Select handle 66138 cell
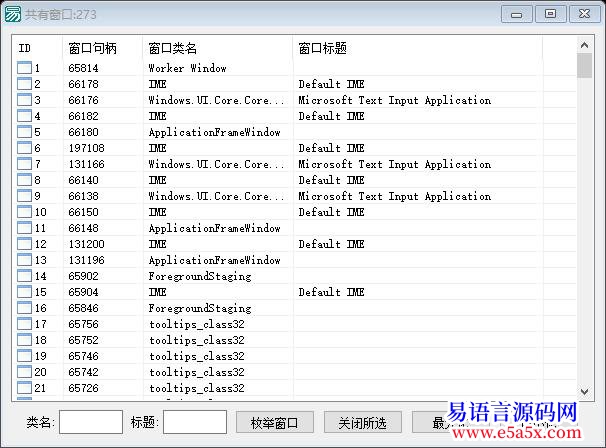606x448 pixels. [83, 196]
